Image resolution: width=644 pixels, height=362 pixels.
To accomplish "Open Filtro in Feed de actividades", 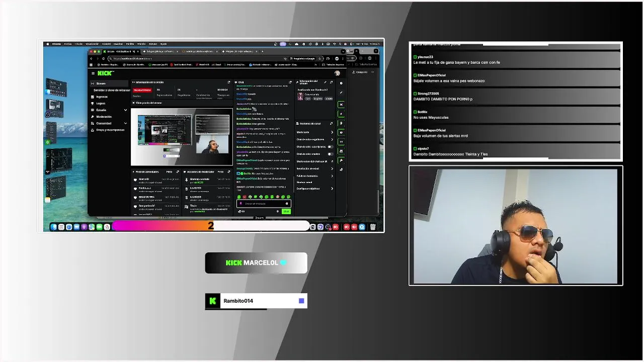I will pos(170,171).
